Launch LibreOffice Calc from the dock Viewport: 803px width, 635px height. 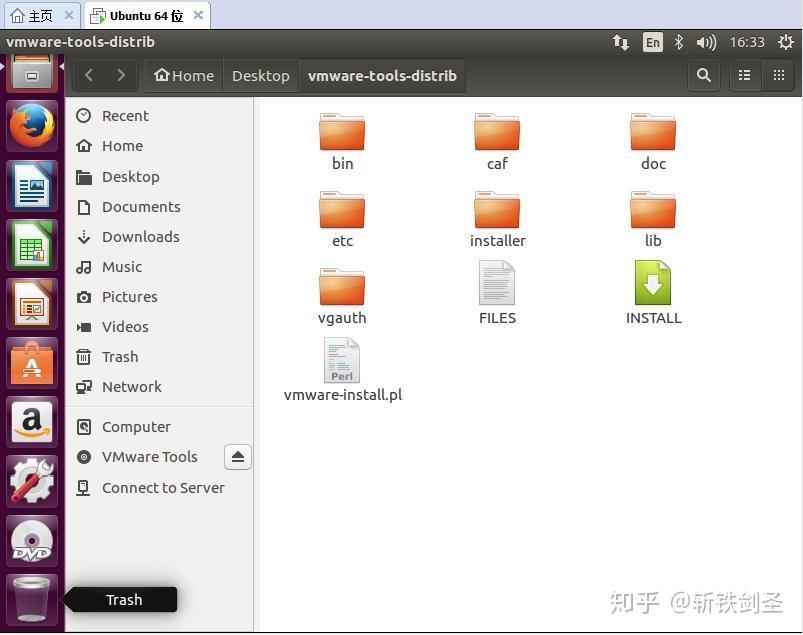32,245
